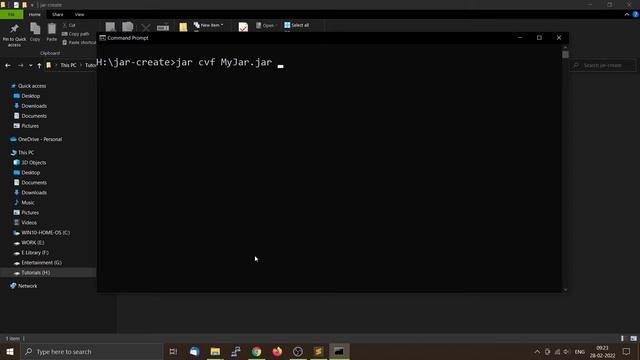Open the File tab in Explorer
The image size is (640, 360).
(11, 14)
